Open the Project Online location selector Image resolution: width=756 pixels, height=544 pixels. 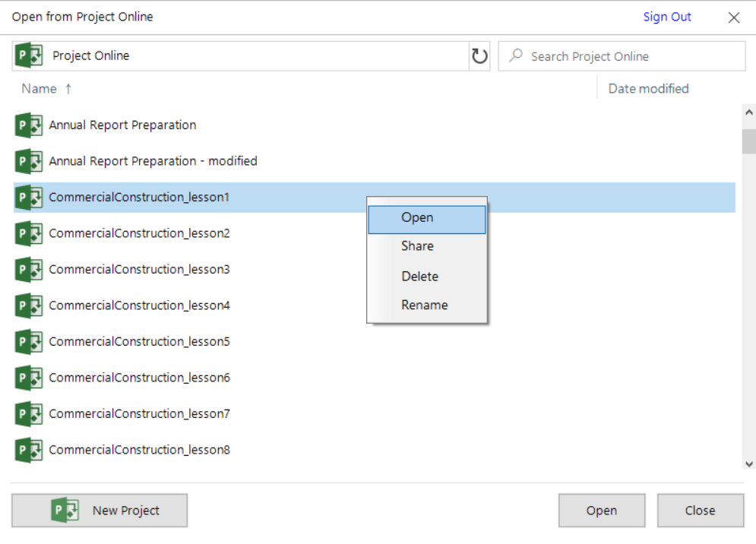(91, 55)
